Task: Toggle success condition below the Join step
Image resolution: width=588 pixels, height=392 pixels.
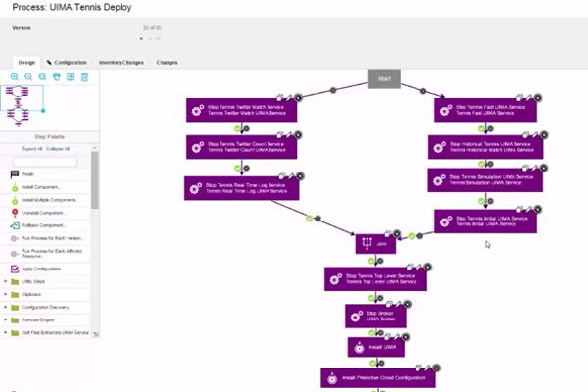Action: tap(371, 261)
